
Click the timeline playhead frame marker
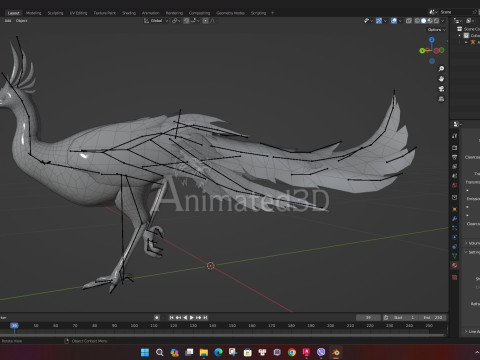(x=14, y=325)
